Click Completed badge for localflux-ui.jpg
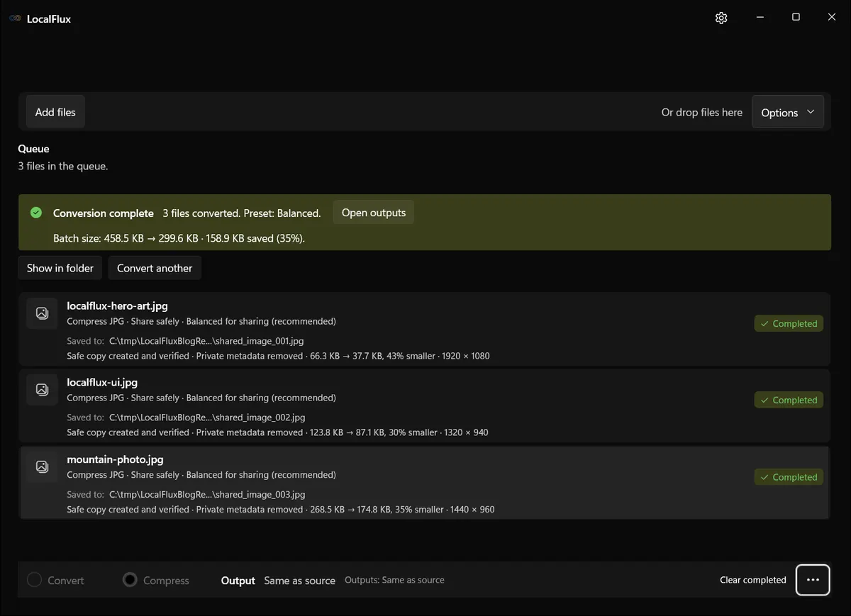The image size is (851, 616). (x=789, y=401)
